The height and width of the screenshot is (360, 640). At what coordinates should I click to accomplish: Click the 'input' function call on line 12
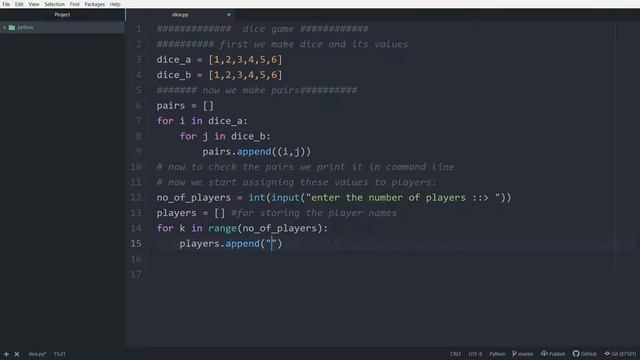(x=285, y=198)
